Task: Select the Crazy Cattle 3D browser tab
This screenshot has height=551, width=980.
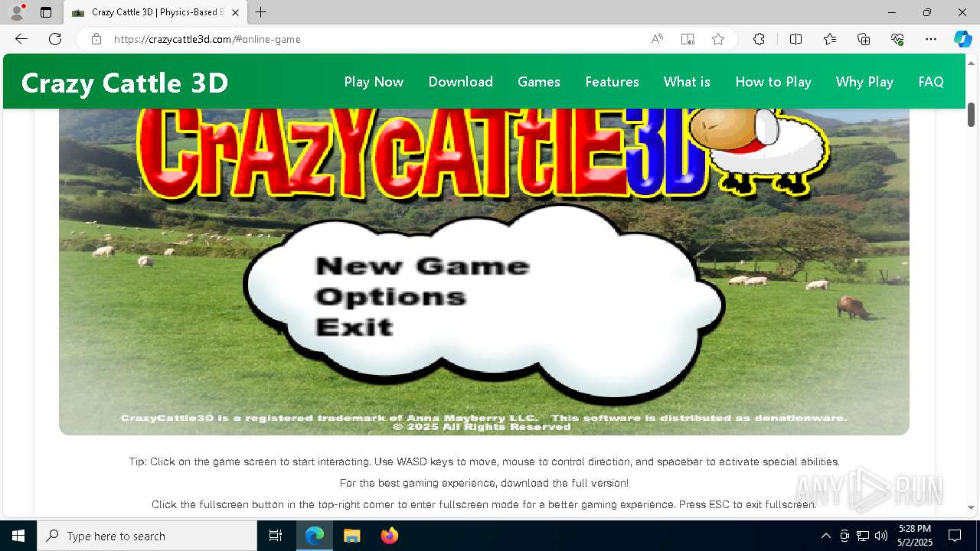Action: [155, 12]
